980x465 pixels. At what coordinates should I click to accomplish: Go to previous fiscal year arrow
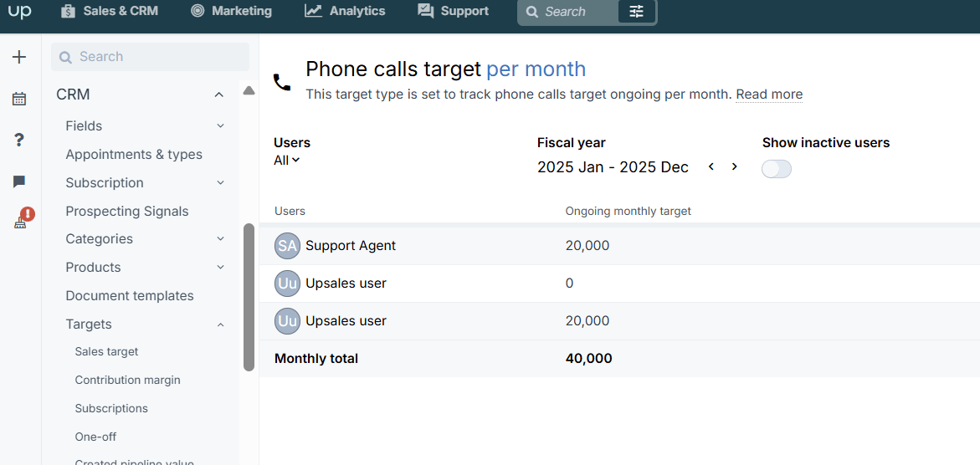click(711, 167)
